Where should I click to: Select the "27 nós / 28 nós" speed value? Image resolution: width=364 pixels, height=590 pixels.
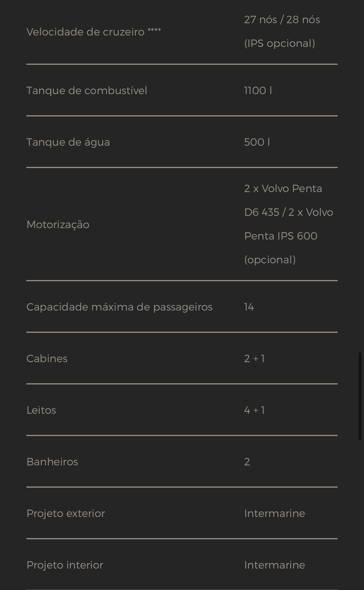point(282,20)
